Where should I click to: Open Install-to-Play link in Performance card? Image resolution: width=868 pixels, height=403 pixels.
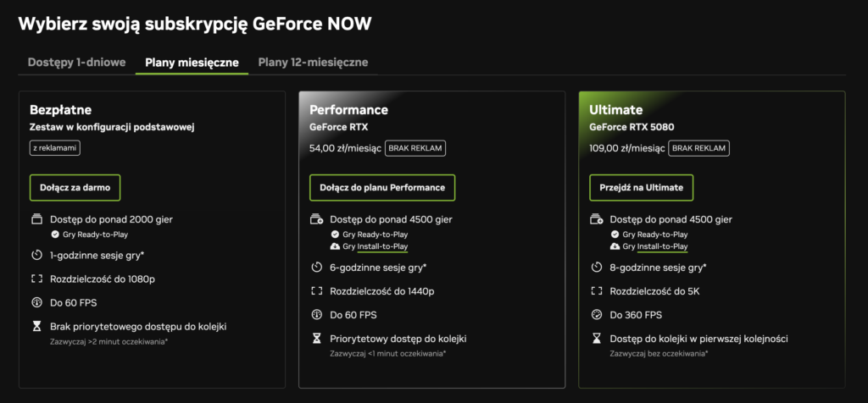click(382, 246)
